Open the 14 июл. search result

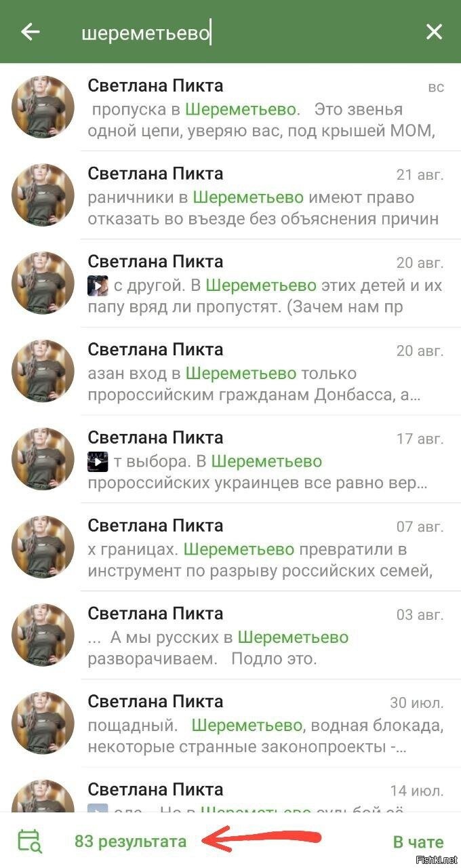230,790
